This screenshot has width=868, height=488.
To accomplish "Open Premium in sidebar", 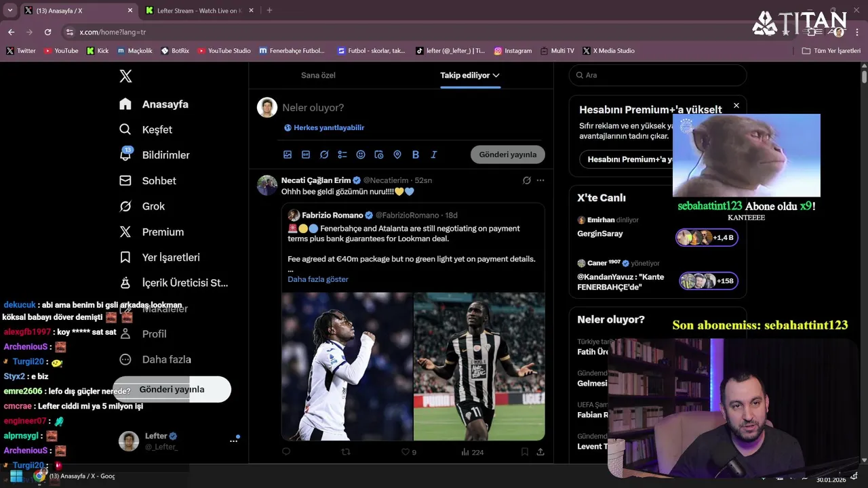I will pos(152,232).
